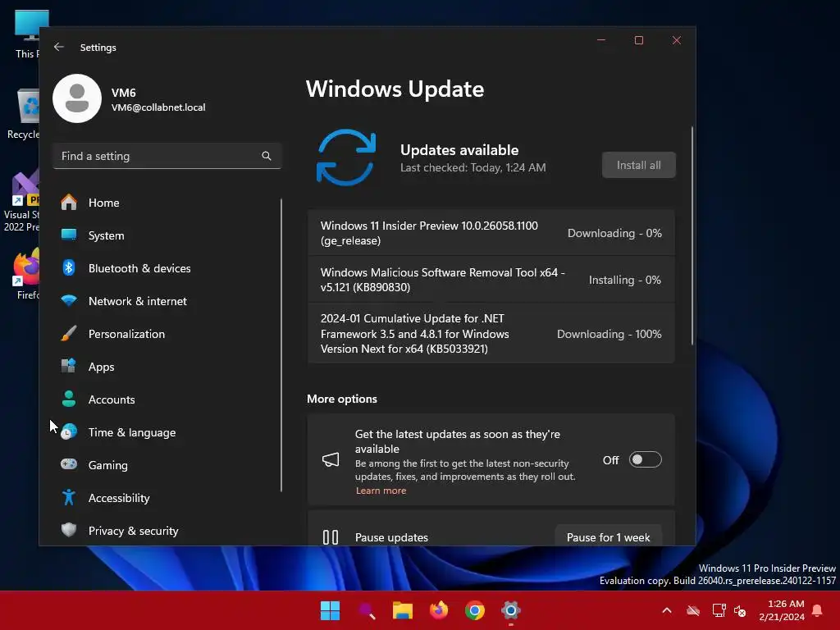Select the Accounts person icon
Image resolution: width=840 pixels, height=630 pixels.
69,399
